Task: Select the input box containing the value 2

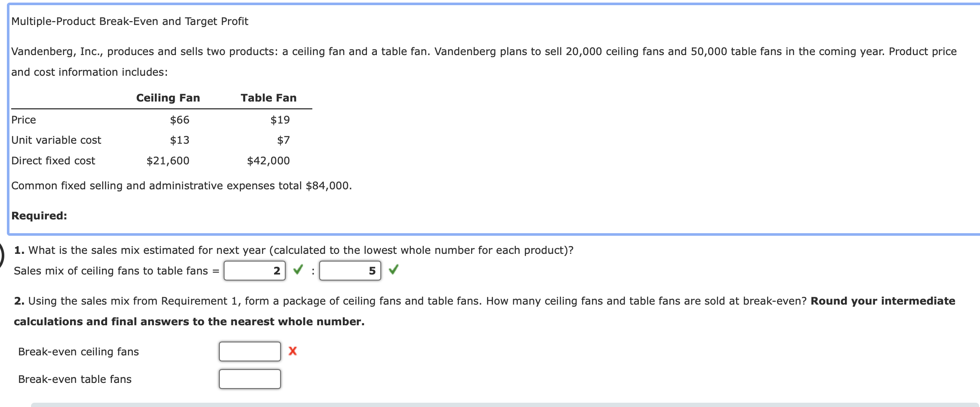Action: coord(254,270)
